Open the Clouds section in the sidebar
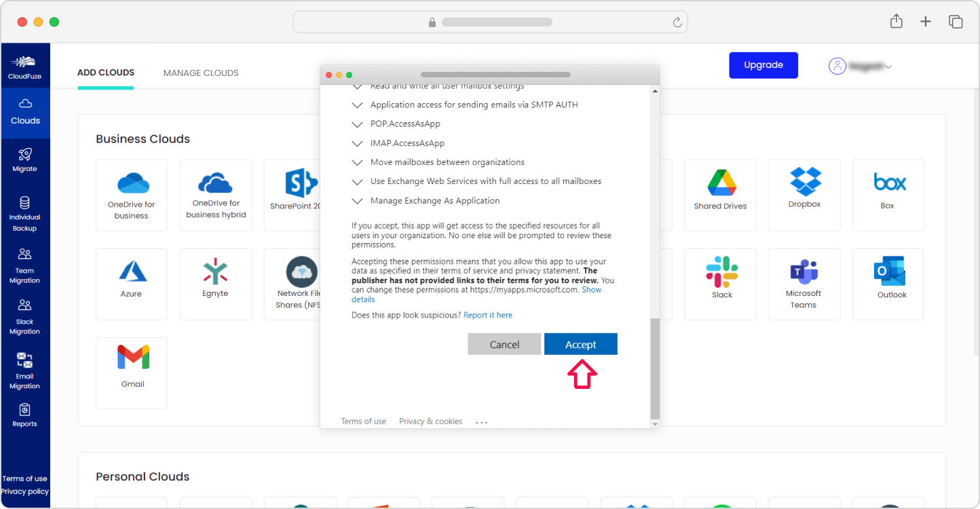 click(x=25, y=113)
